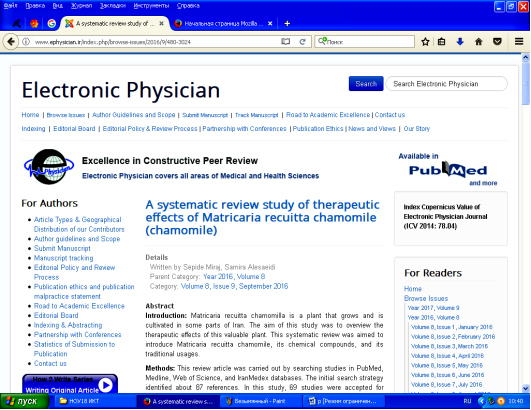Open the top navigation Contact us link
This screenshot has height=410, width=531.
coord(390,115)
